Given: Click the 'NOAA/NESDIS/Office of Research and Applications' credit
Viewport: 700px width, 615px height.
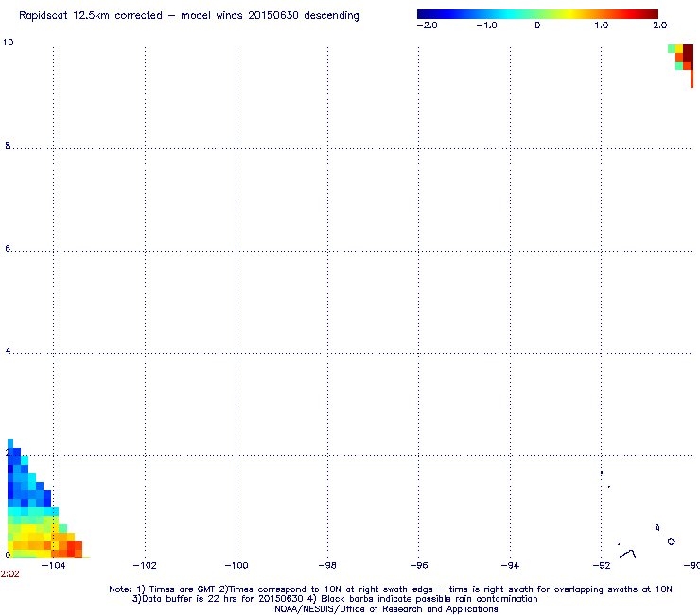Looking at the screenshot, I should point(386,609).
